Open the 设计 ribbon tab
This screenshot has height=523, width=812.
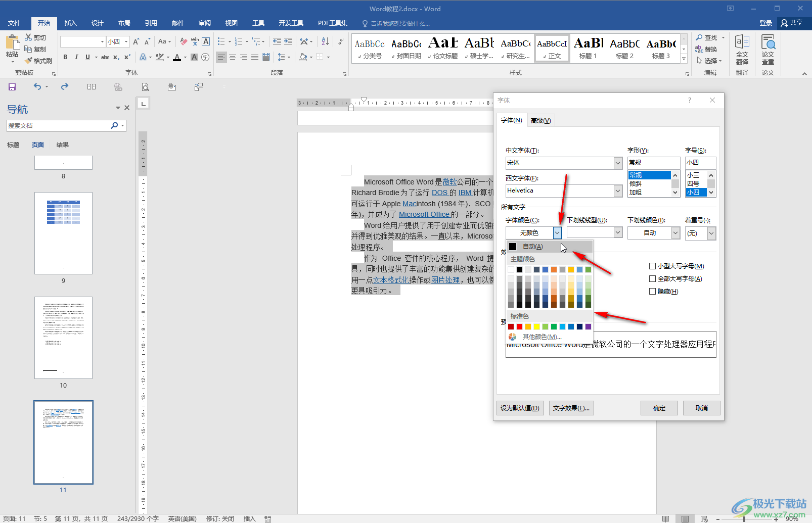pyautogui.click(x=98, y=23)
